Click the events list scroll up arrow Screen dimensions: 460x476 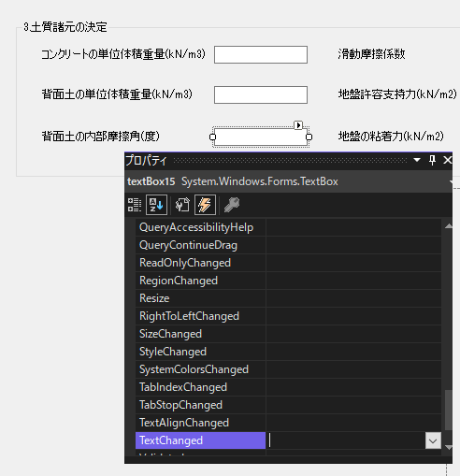tap(449, 226)
